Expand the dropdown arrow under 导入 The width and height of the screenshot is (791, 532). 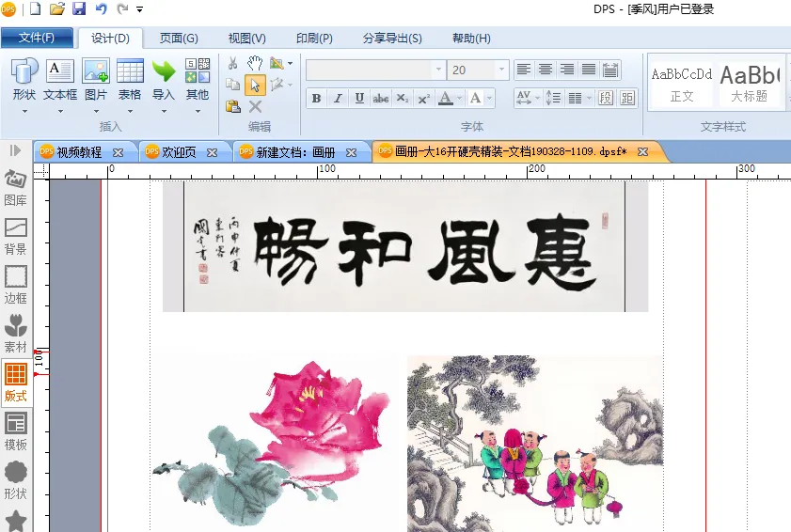(164, 111)
